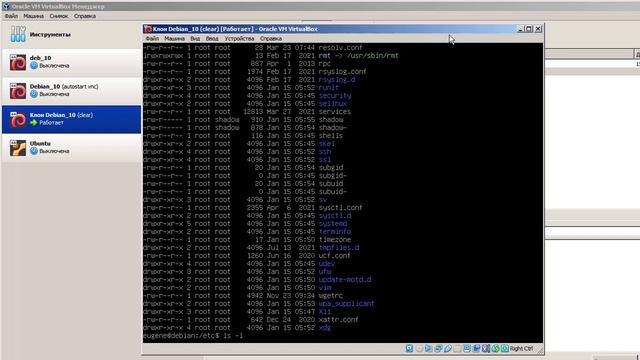Open the USB devices indicator in VM status bar
The image size is (640, 360).
[448, 348]
